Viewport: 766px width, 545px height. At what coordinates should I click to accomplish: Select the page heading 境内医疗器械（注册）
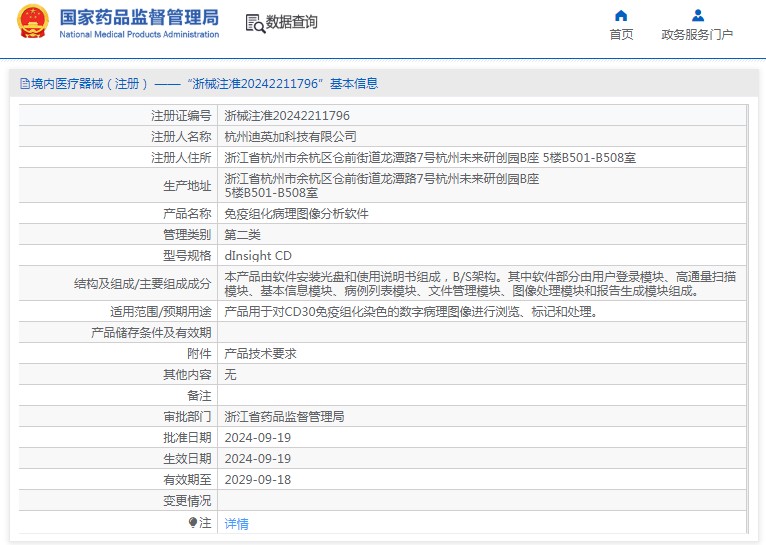(90, 84)
